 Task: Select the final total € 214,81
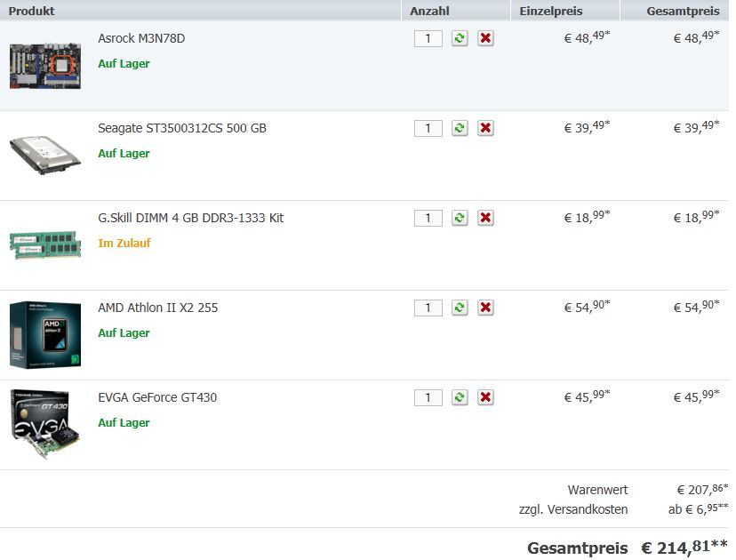684,547
